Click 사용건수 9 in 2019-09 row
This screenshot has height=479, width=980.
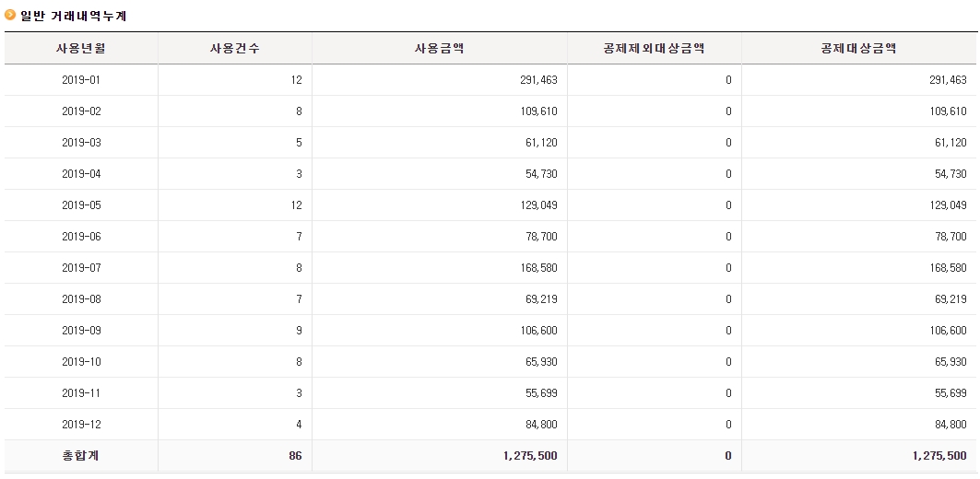299,331
